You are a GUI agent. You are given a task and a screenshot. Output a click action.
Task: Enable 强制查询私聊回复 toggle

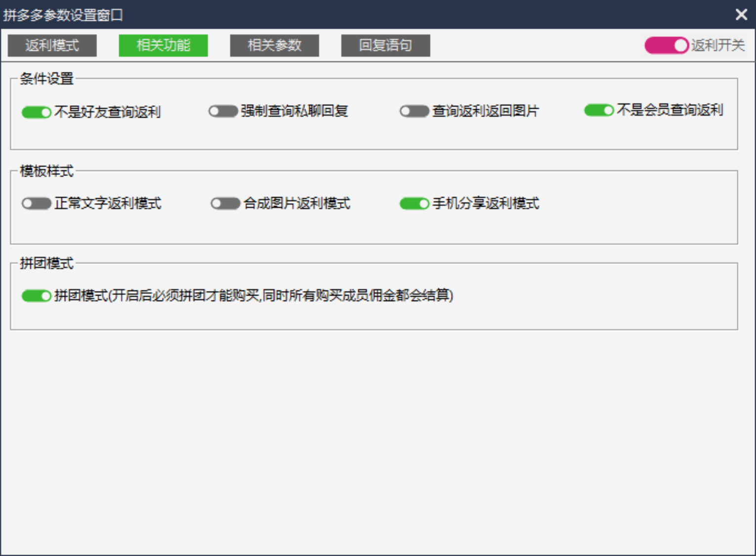[223, 111]
